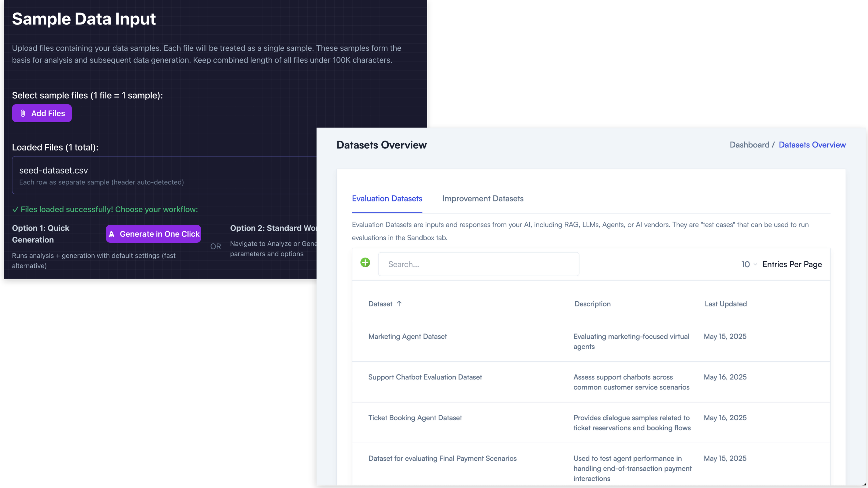Click inside the Search field
The image size is (868, 488).
click(x=478, y=264)
